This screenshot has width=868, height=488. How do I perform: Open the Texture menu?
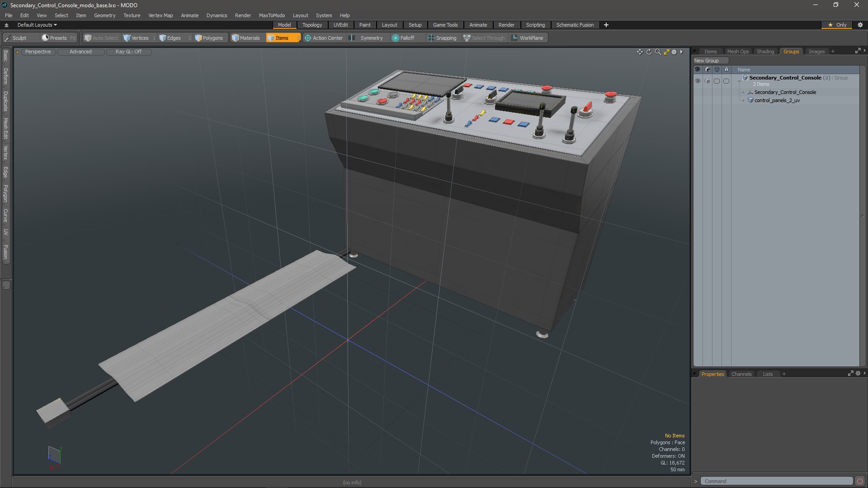point(132,15)
